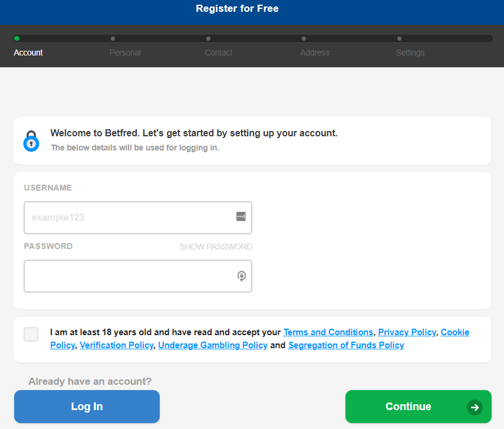This screenshot has width=504, height=429.
Task: Go to the Account step
Action: coord(28,53)
